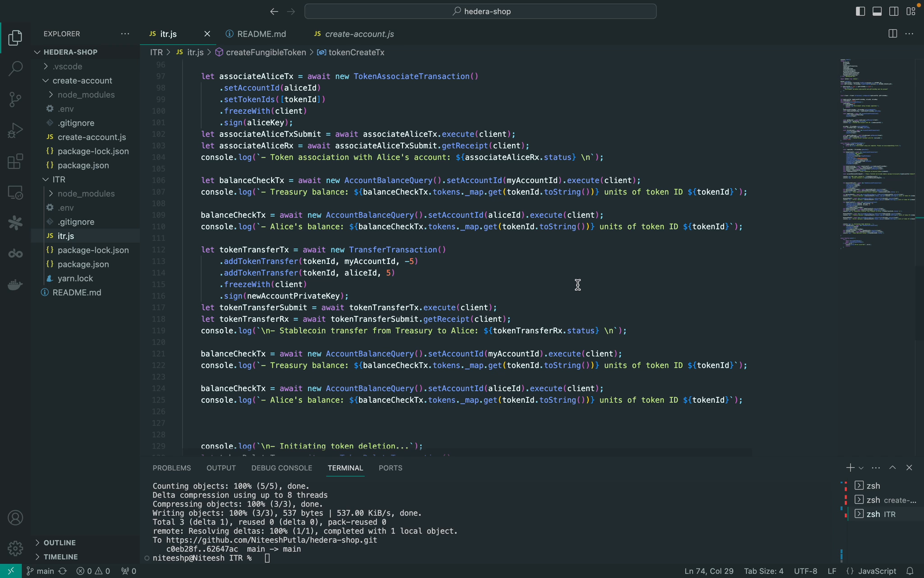Open editor More Actions menu
The image size is (924, 578).
tap(909, 34)
